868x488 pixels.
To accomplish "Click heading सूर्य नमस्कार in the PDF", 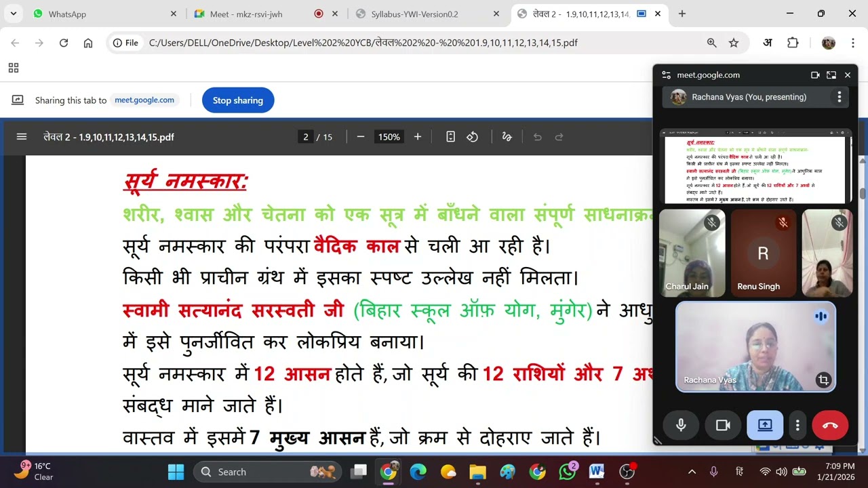I will click(x=185, y=181).
